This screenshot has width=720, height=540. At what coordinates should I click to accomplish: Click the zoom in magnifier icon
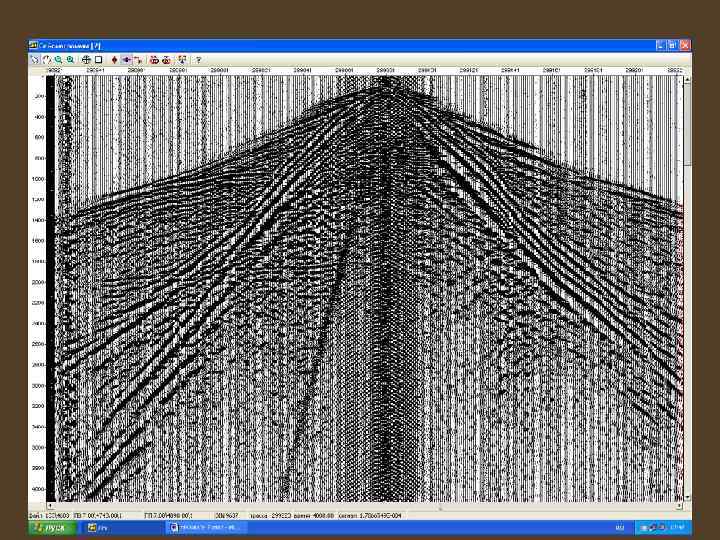(70, 60)
